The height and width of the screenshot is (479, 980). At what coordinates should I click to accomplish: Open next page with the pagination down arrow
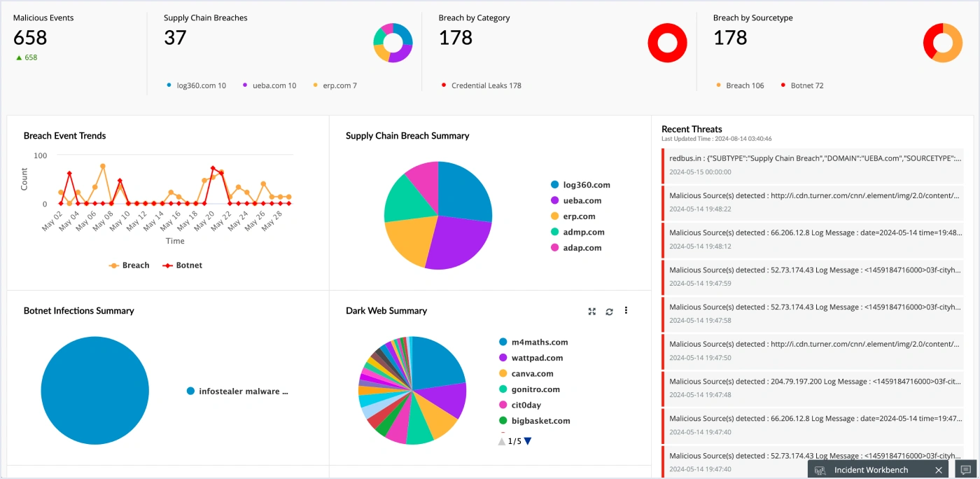pos(527,440)
